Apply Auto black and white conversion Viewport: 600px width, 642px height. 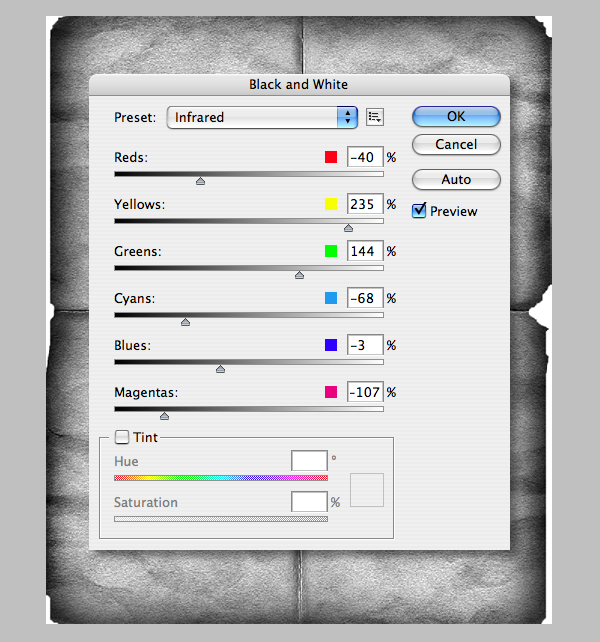coord(456,179)
